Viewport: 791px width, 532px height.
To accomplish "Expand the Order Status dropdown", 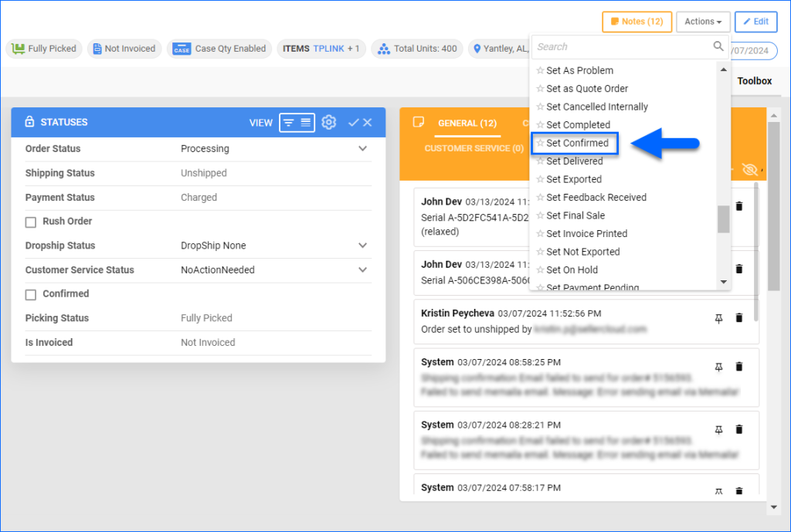I will (x=362, y=148).
